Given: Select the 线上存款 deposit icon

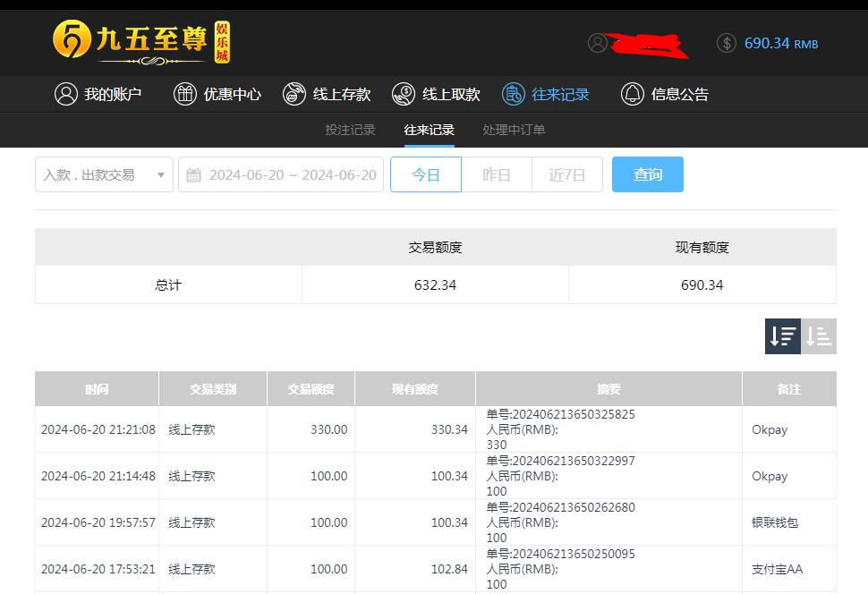Looking at the screenshot, I should pyautogui.click(x=294, y=93).
